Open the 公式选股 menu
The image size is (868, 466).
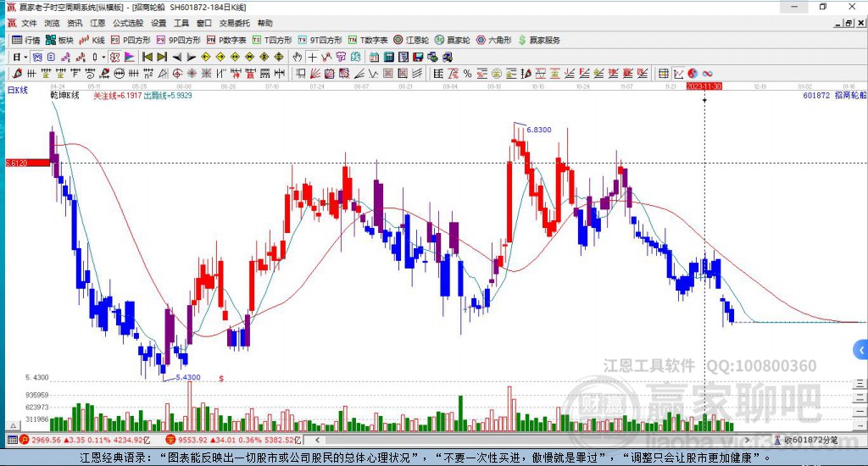[x=128, y=23]
